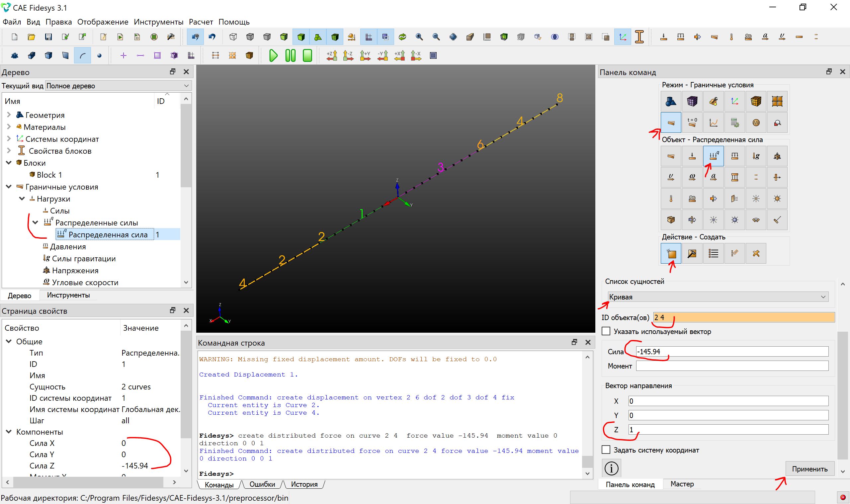Open the Расчет menu
850x504 pixels.
tap(201, 22)
